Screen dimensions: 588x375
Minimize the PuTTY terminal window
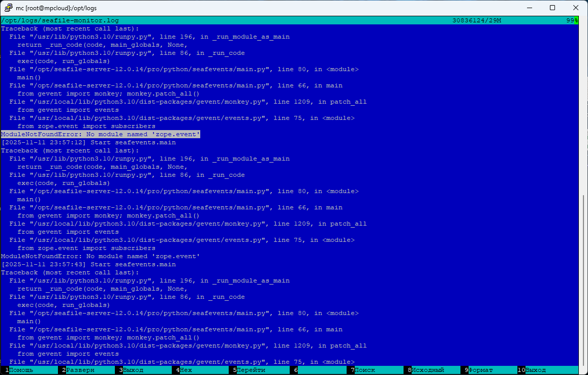pyautogui.click(x=529, y=8)
